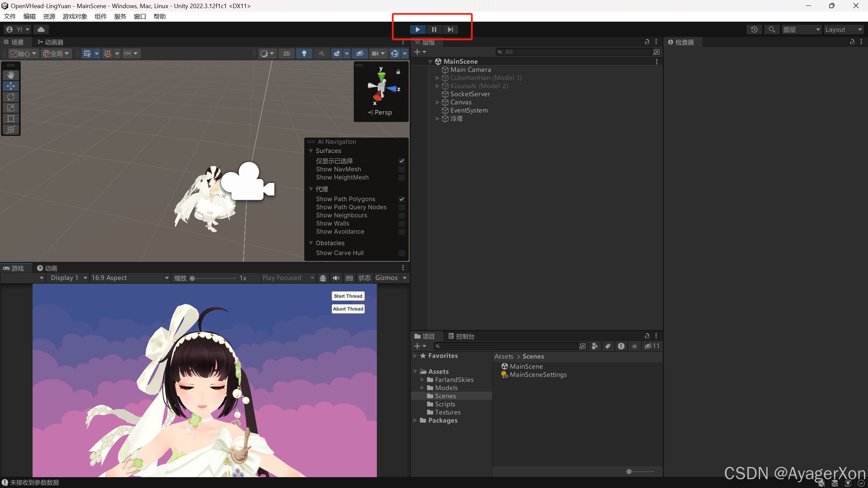Click the Step frame button
Viewport: 868px width, 488px height.
pos(450,29)
